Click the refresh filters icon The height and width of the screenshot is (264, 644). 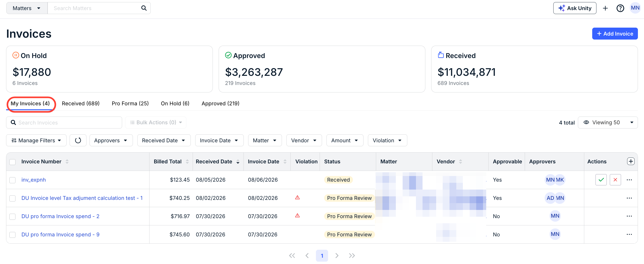(x=78, y=140)
